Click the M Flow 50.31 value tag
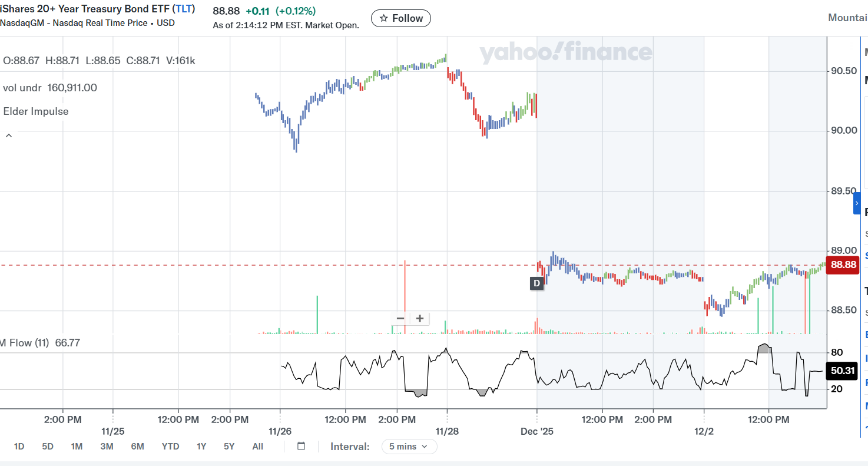868x466 pixels. point(842,371)
